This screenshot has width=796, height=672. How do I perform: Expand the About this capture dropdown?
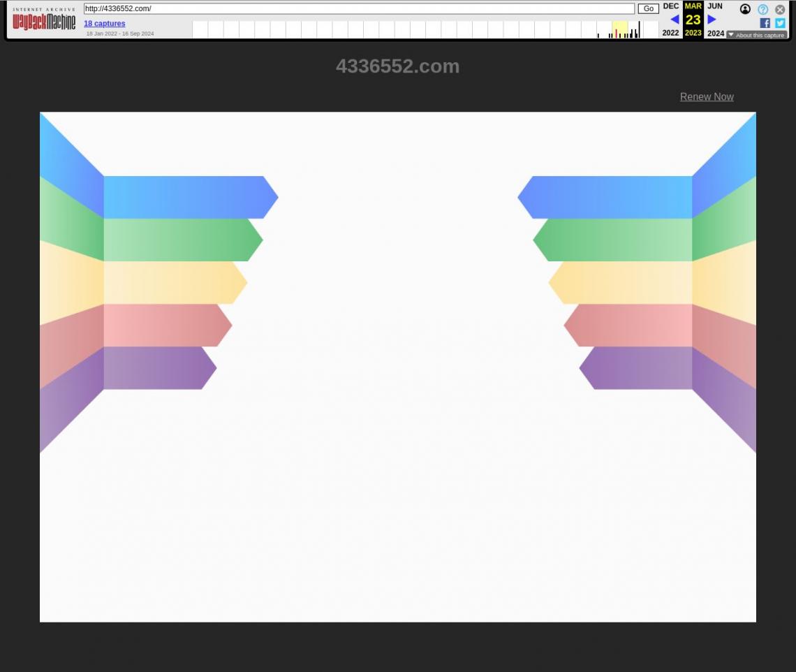tap(757, 35)
